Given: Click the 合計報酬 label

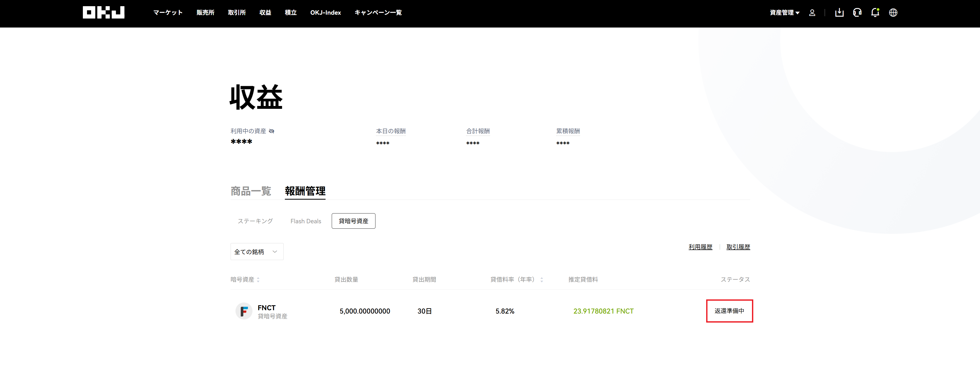Looking at the screenshot, I should [x=478, y=131].
